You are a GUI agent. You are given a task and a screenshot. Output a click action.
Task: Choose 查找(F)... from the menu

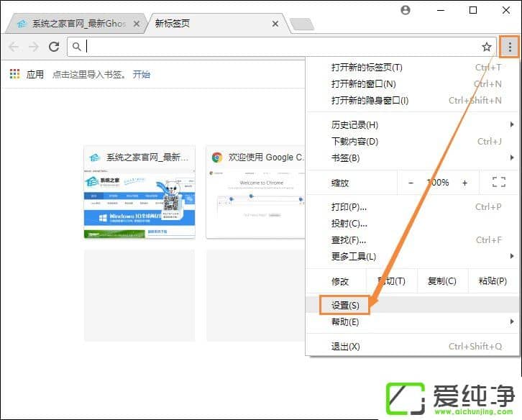413,240
